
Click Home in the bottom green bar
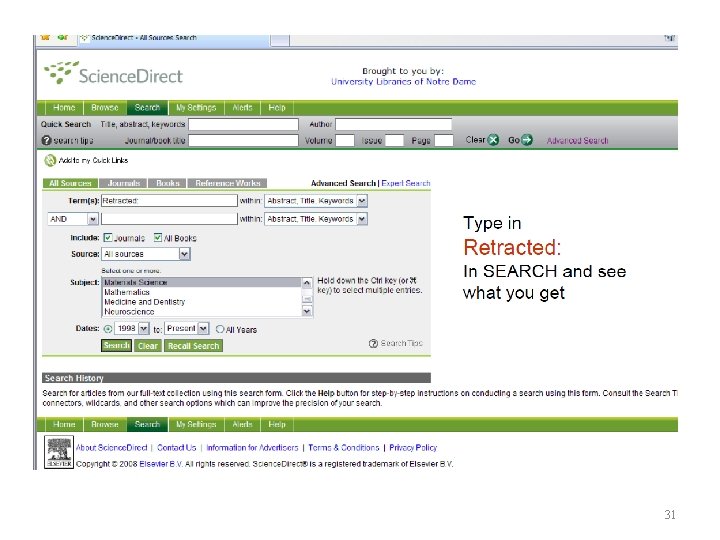coord(64,424)
